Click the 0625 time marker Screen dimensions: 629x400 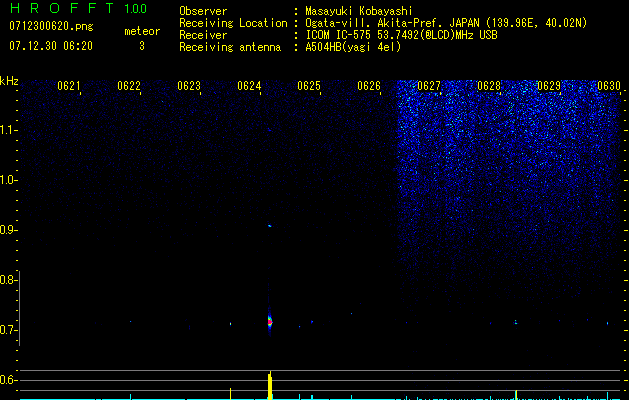309,86
